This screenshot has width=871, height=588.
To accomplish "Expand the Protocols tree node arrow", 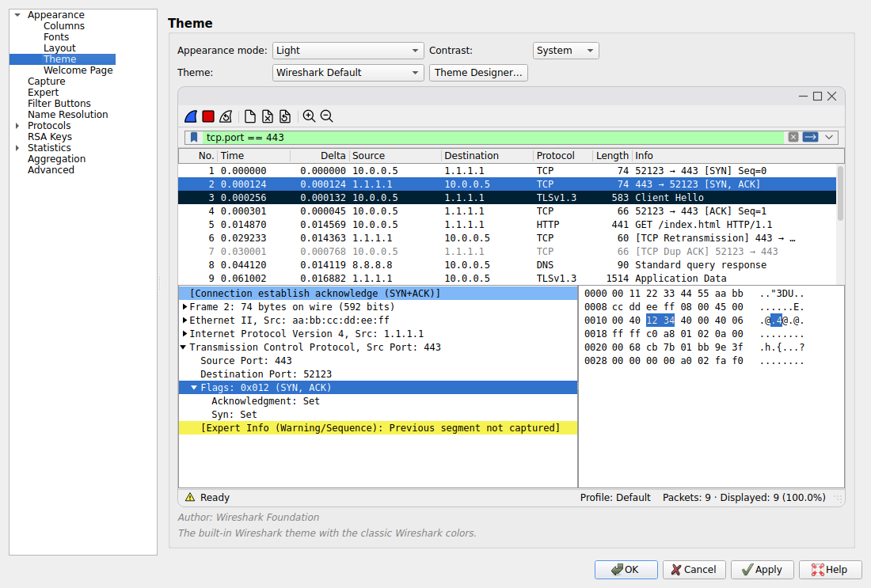I will coord(17,126).
